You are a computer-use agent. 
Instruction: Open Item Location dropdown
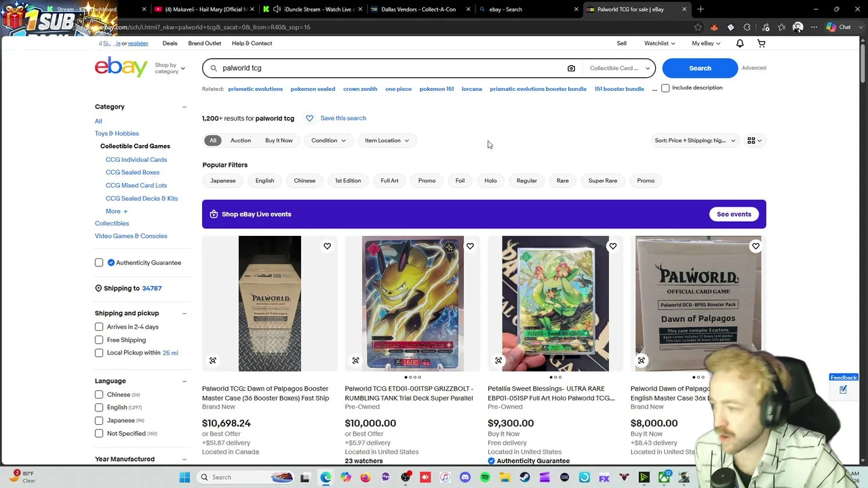click(x=387, y=140)
